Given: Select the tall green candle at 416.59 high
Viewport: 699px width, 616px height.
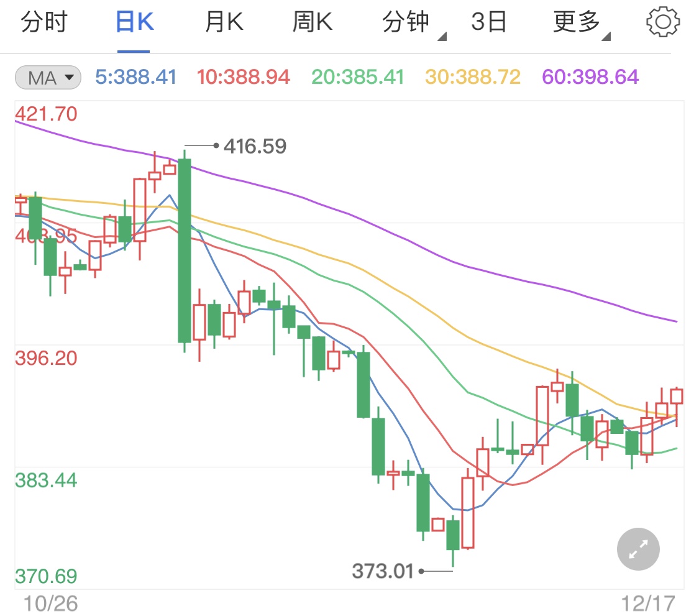Looking at the screenshot, I should click(185, 251).
